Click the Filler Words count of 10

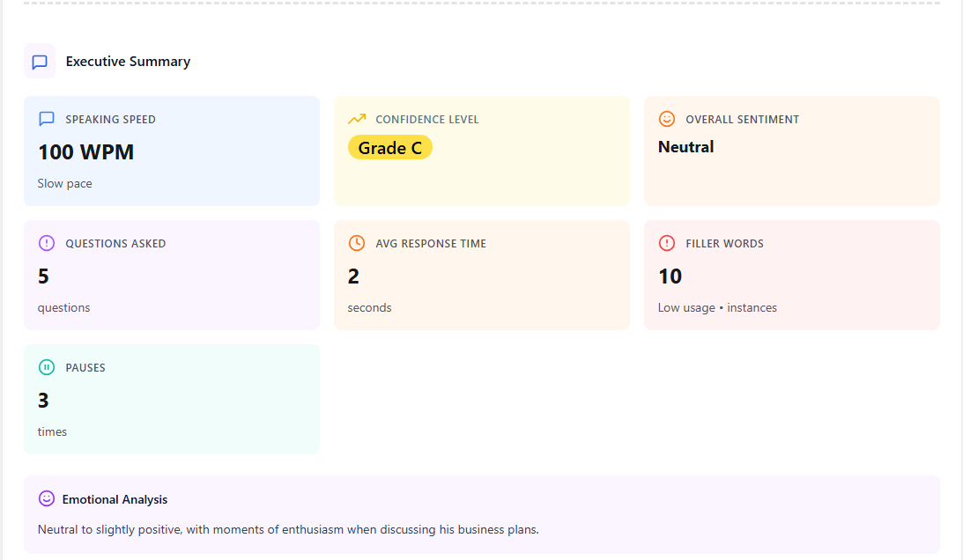pyautogui.click(x=670, y=276)
